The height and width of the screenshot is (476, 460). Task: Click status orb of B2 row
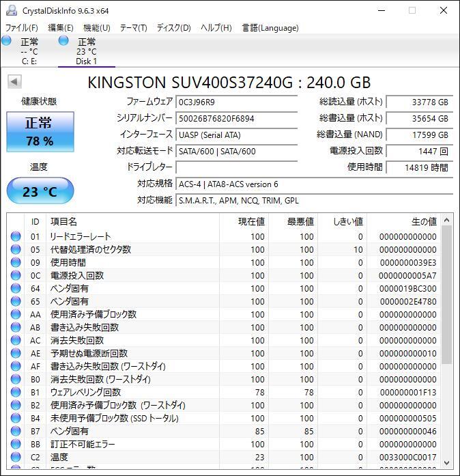coord(16,405)
